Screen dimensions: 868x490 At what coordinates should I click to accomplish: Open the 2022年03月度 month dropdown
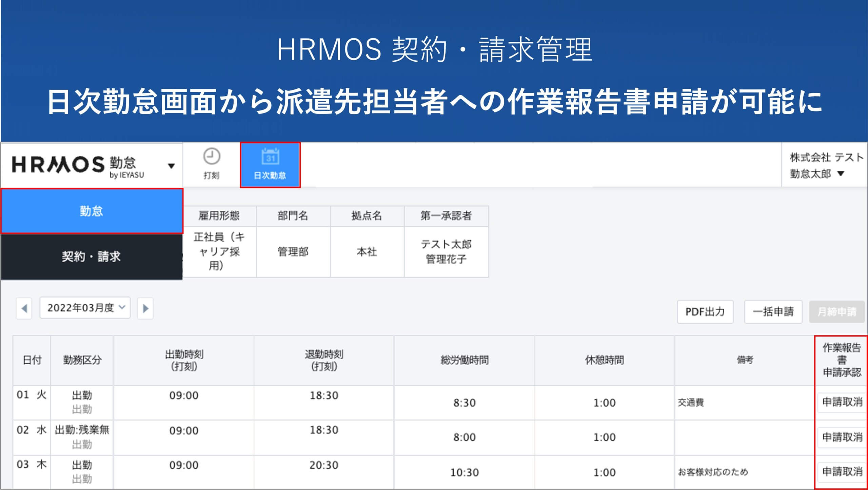tap(85, 308)
